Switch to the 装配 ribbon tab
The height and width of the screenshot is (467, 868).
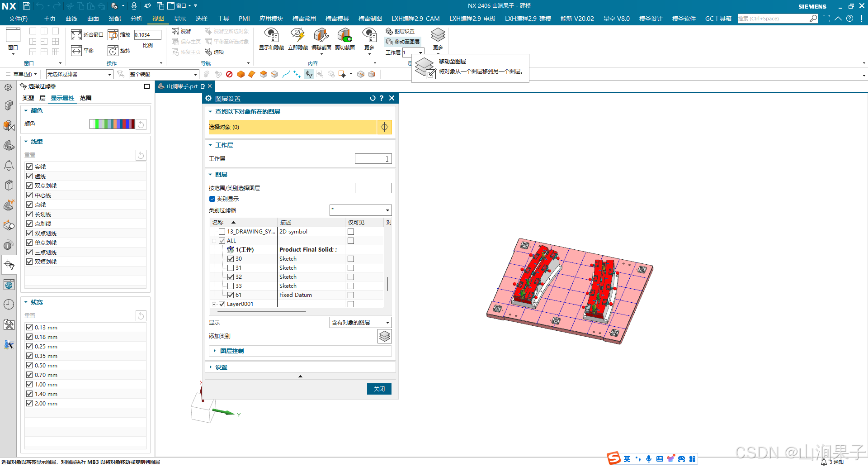click(x=115, y=19)
